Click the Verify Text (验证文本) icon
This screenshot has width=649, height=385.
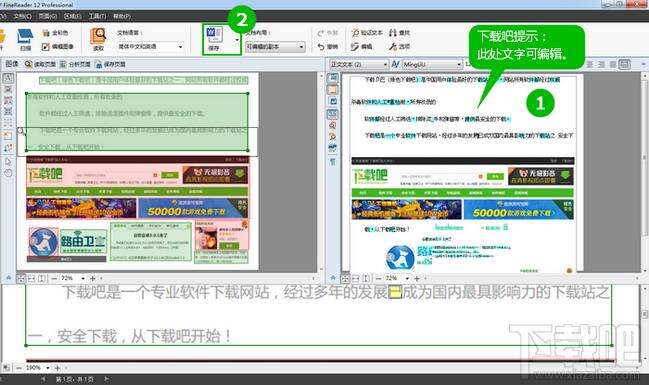click(367, 33)
